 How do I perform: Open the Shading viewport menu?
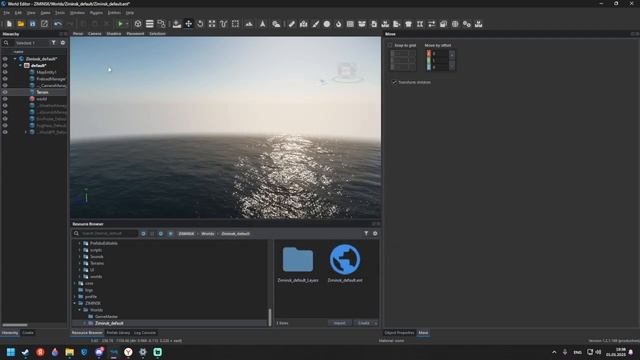(x=114, y=33)
